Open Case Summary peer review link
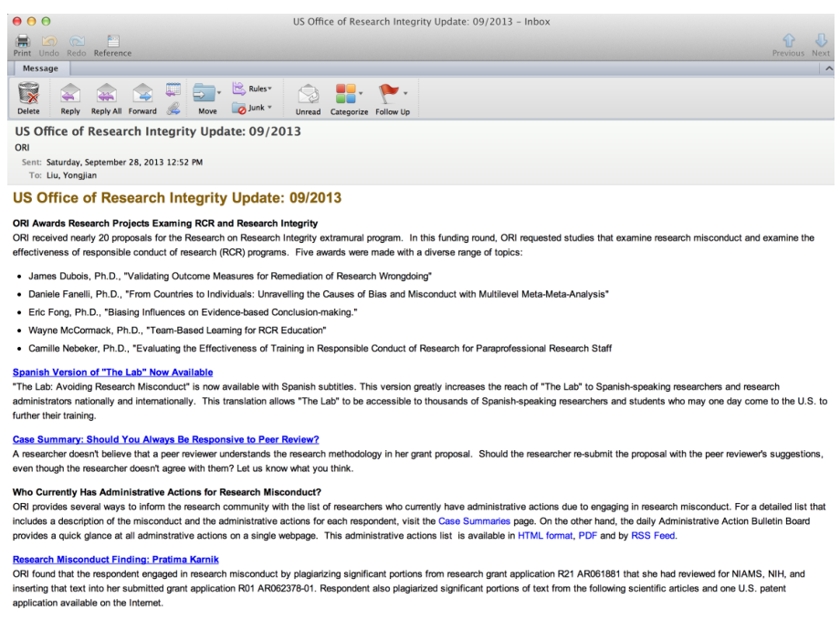 165,439
